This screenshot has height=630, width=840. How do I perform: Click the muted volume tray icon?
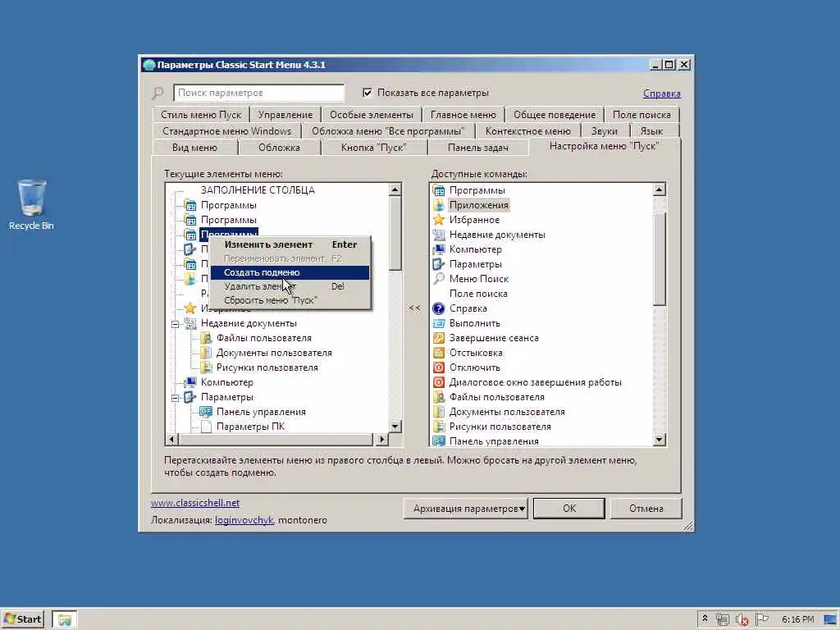tap(742, 620)
